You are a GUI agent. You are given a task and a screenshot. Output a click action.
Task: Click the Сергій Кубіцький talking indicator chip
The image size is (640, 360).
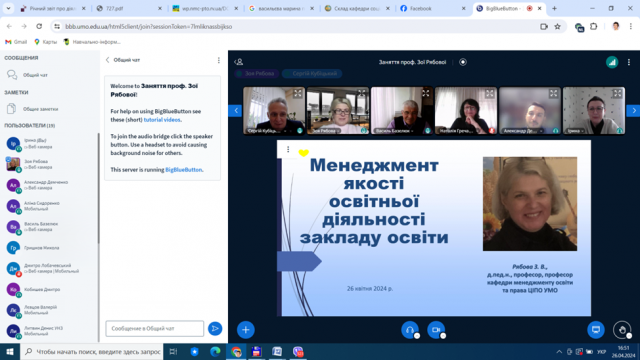tap(312, 73)
